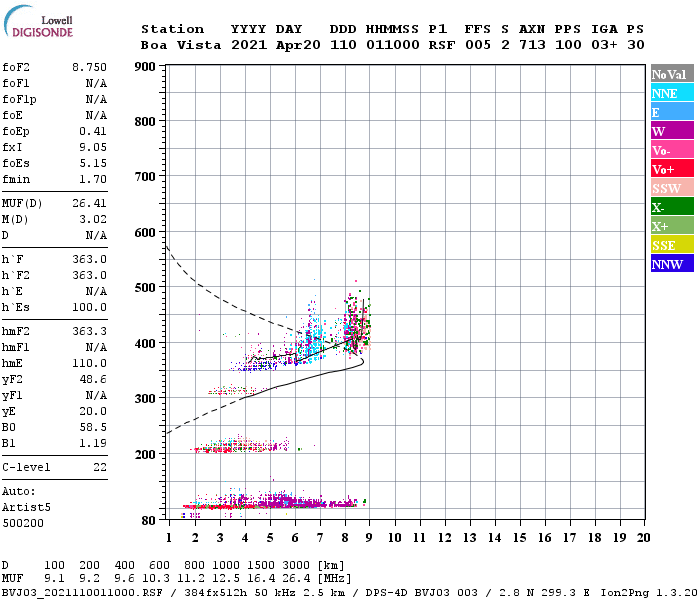700x600 pixels.
Task: Select the SSE yellow legend swatch
Action: pos(672,245)
